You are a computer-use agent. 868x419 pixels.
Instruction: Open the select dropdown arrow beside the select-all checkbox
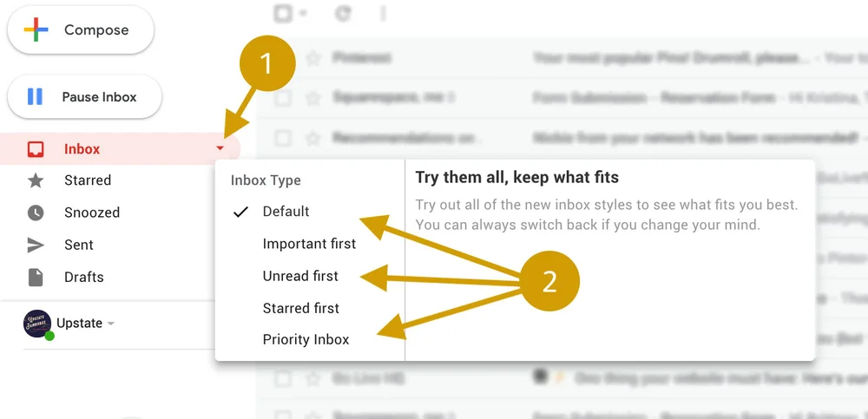[302, 14]
